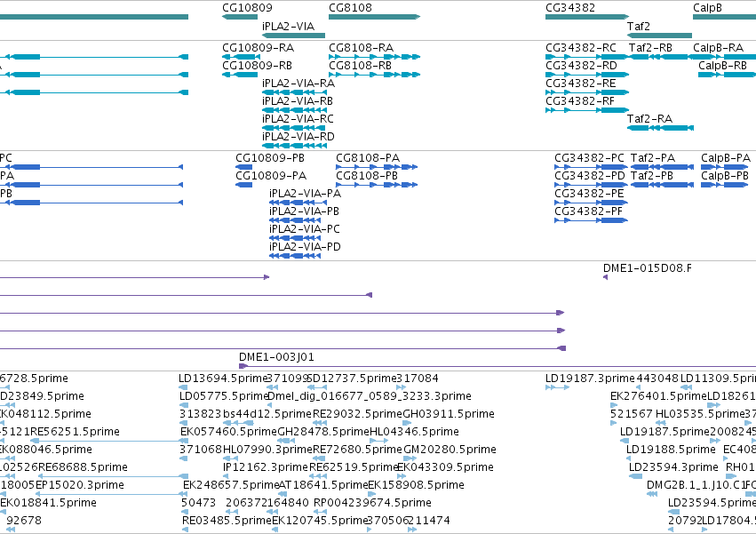Screen dimensions: 756x534
Task: Click protein iPLA2-VIA-PA
Action: coord(306,194)
